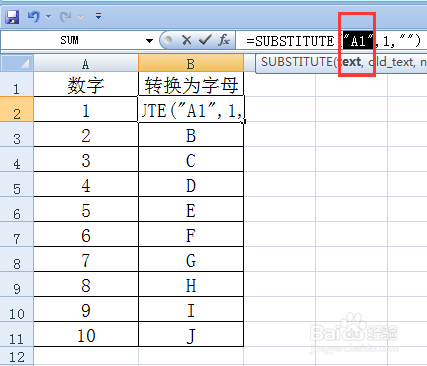Click inside the formula bar SUBSTITUTE text
Image resolution: width=427 pixels, height=366 pixels.
[290, 41]
